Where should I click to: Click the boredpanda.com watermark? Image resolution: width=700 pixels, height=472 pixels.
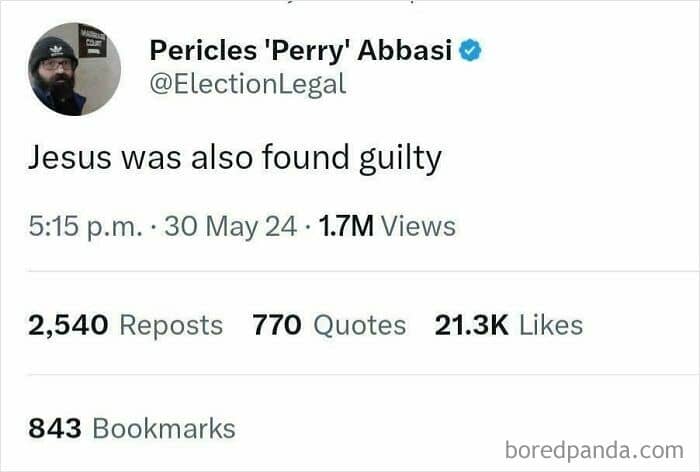pyautogui.click(x=594, y=449)
